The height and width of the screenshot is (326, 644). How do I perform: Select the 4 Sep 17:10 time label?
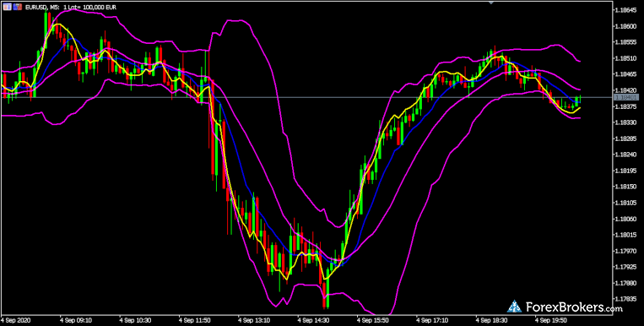click(x=432, y=320)
